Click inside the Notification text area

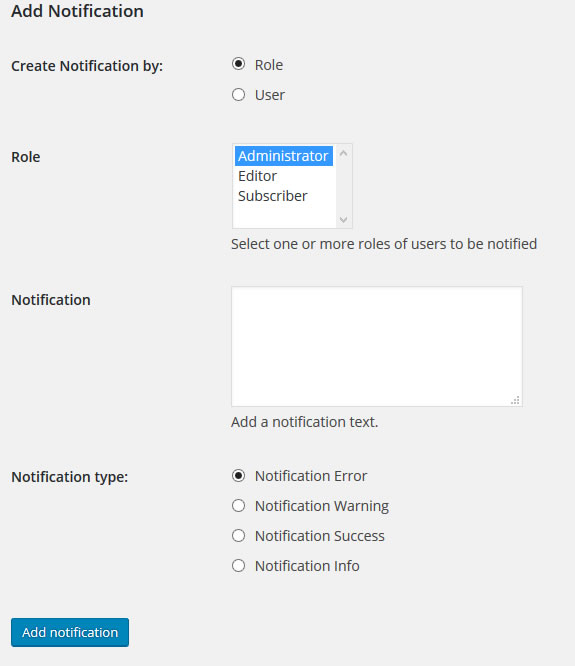(x=377, y=346)
